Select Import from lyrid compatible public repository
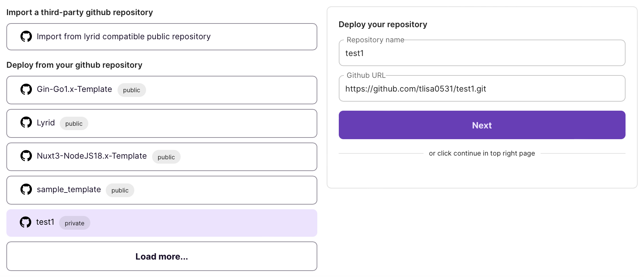 (124, 37)
